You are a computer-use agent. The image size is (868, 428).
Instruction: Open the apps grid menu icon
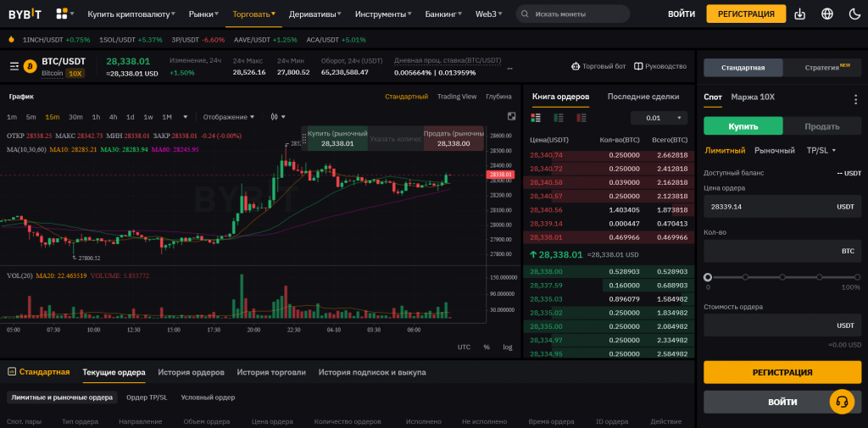[62, 14]
